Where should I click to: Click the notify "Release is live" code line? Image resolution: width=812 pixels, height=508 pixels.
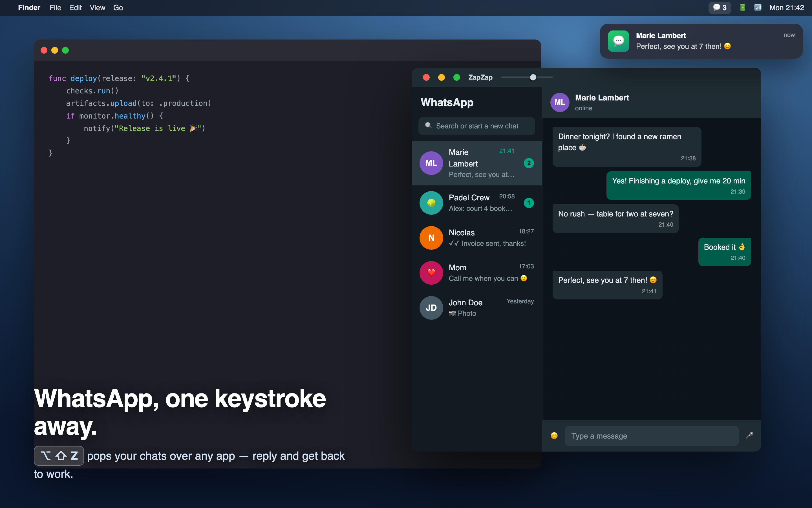tap(144, 128)
